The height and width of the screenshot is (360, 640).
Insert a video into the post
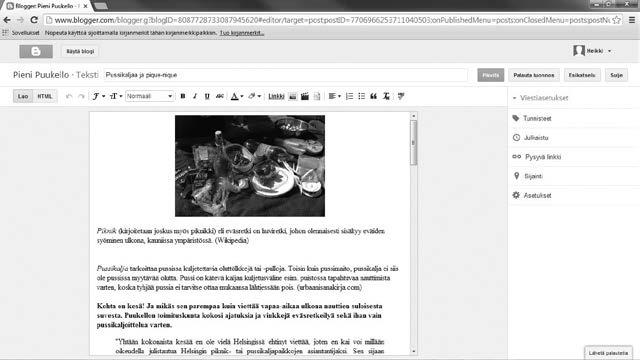pyautogui.click(x=304, y=96)
